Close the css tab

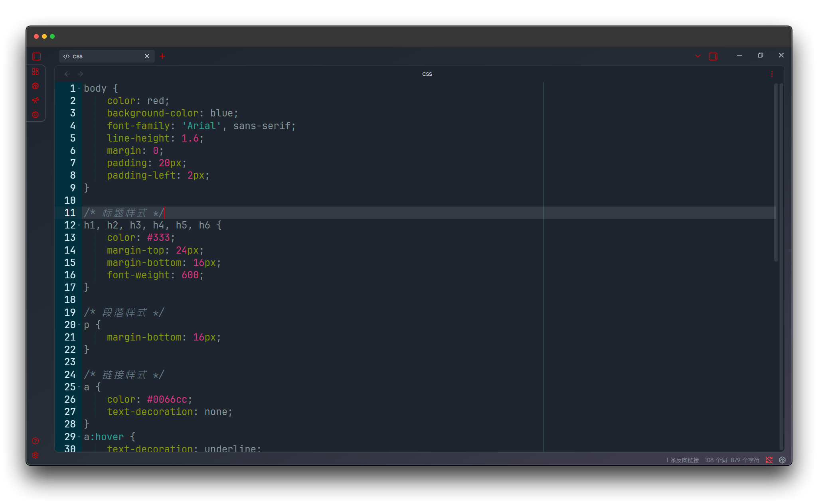coord(147,56)
